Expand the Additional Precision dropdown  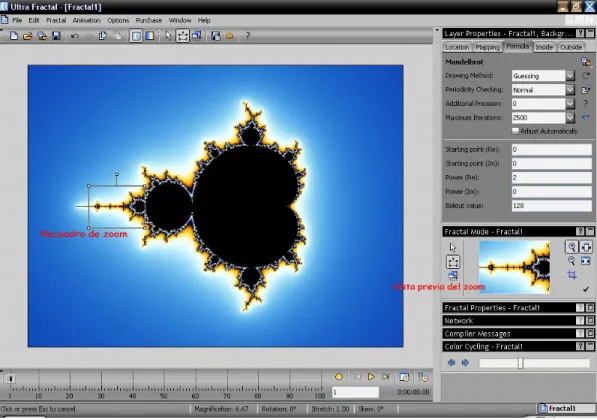pyautogui.click(x=570, y=104)
